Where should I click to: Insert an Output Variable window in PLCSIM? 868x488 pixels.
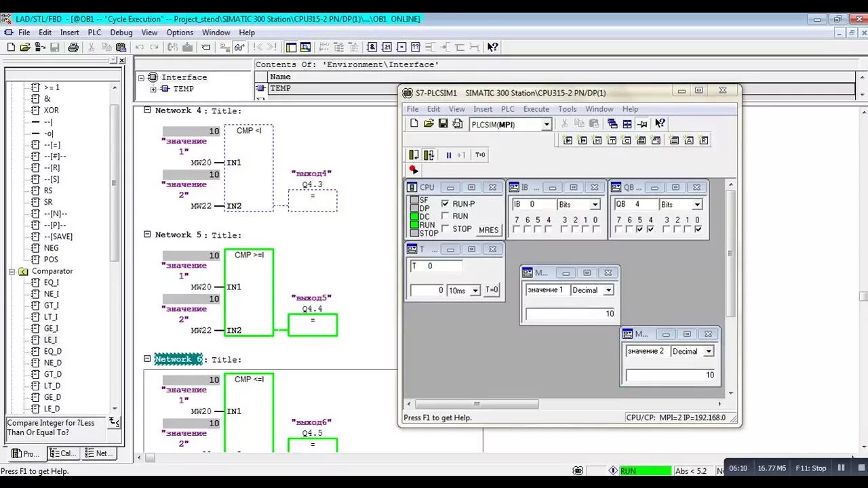click(582, 140)
